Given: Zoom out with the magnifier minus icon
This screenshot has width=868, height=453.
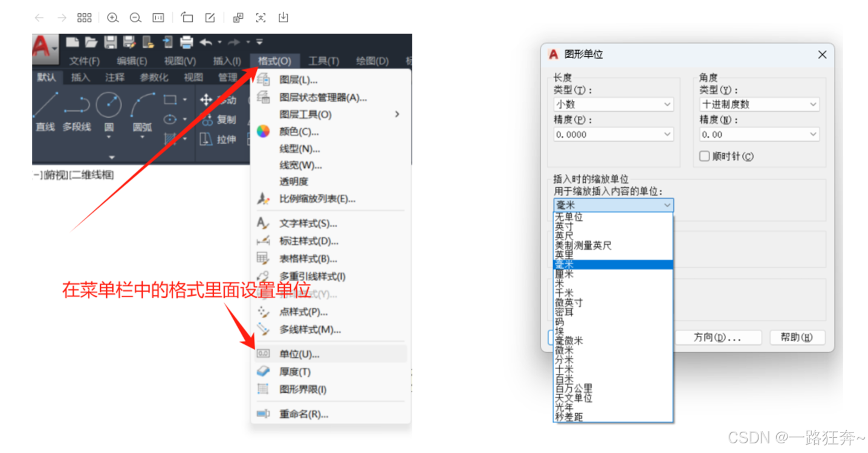Looking at the screenshot, I should pos(135,18).
